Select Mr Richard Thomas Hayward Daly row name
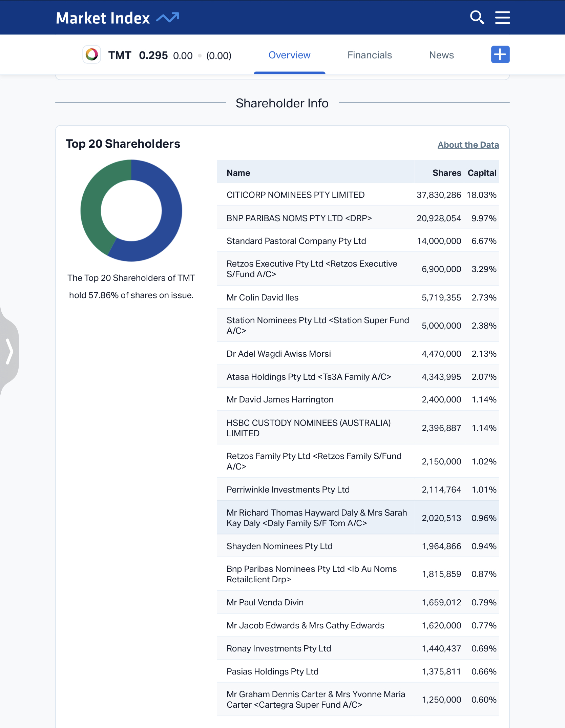 tap(317, 518)
